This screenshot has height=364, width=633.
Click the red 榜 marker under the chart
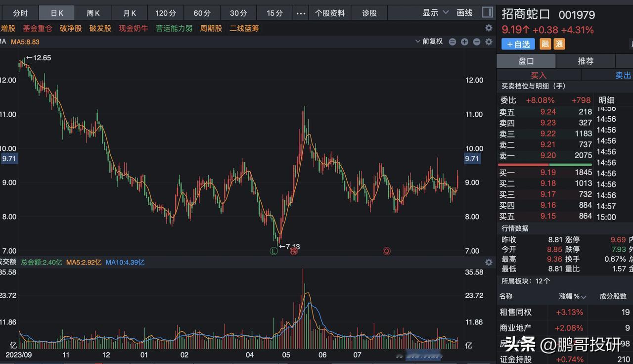[x=294, y=251]
